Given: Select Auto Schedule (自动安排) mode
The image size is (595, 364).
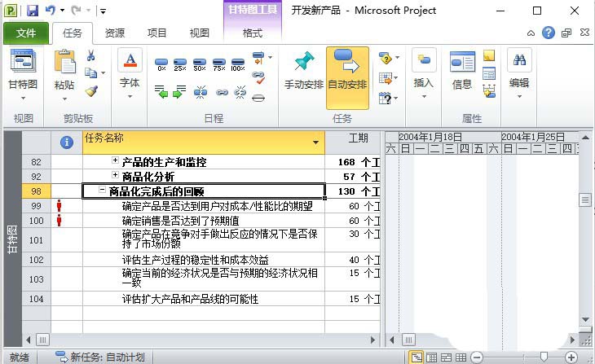Looking at the screenshot, I should (347, 77).
